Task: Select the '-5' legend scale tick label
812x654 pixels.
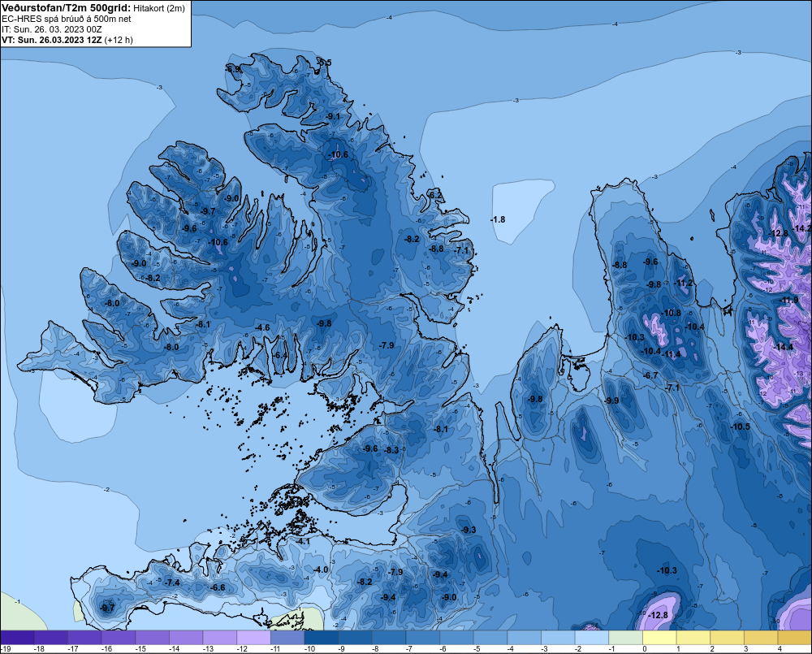Action: (x=477, y=649)
